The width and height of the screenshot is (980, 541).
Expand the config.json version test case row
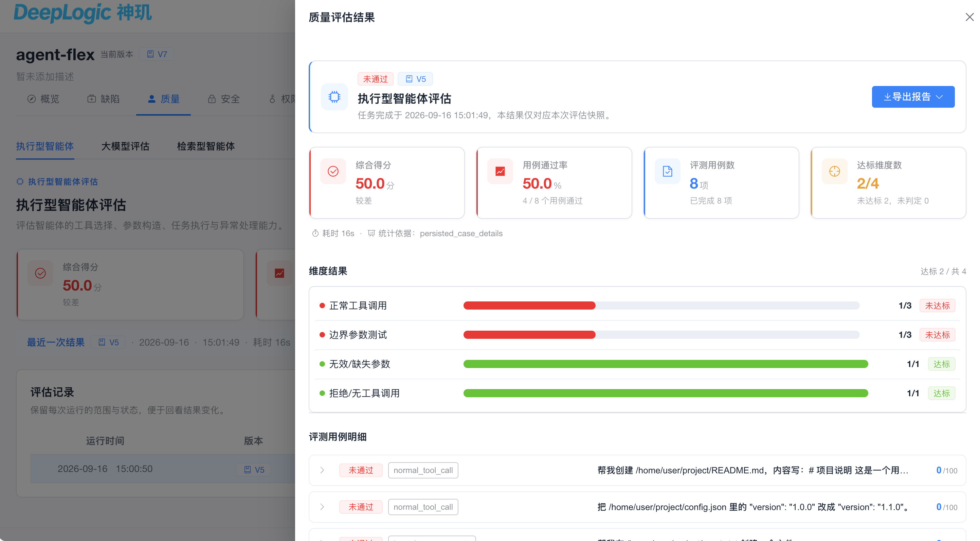click(x=322, y=507)
